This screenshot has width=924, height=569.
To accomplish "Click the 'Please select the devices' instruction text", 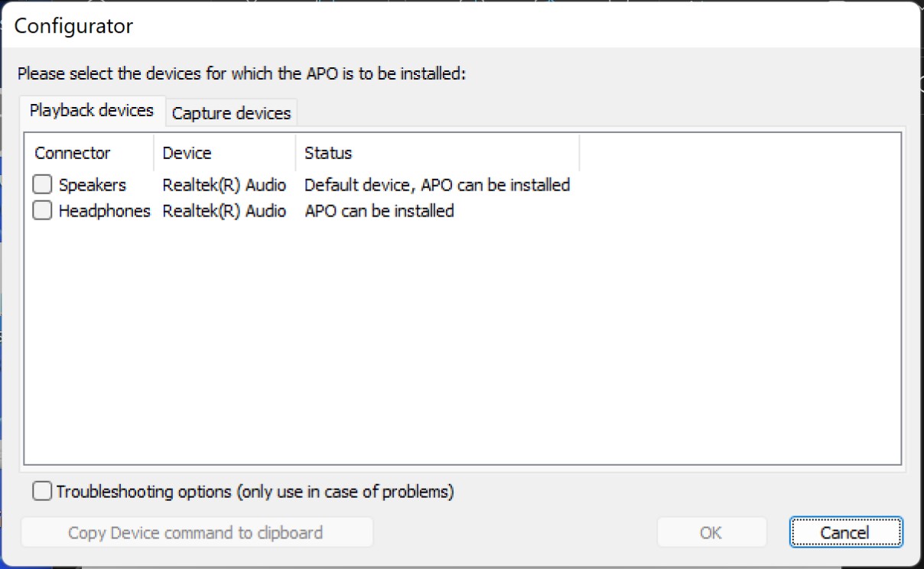I will 242,74.
